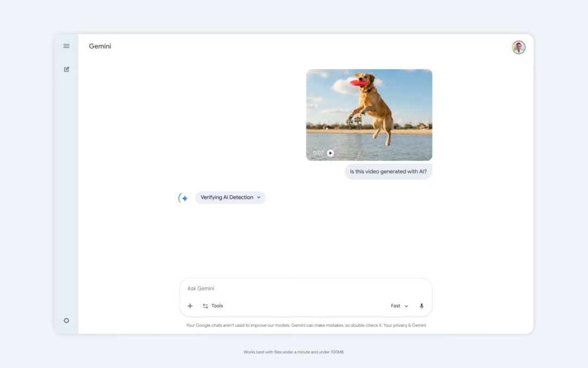Click the Gemini title in the header
This screenshot has height=368, width=588.
pos(100,46)
